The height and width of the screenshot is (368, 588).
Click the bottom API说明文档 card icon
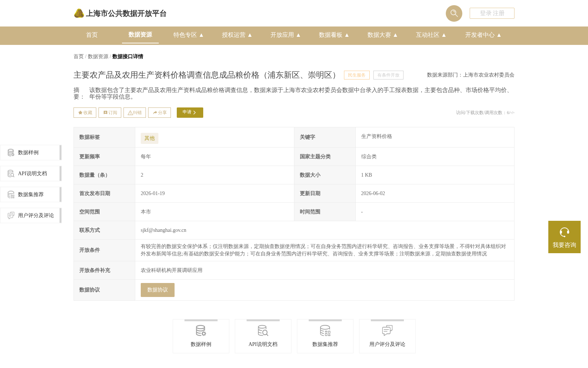263,330
